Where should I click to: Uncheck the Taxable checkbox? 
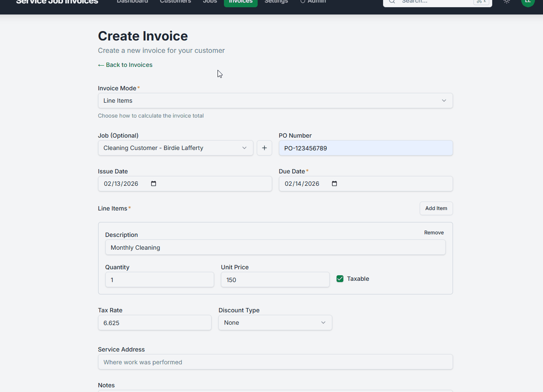(340, 278)
